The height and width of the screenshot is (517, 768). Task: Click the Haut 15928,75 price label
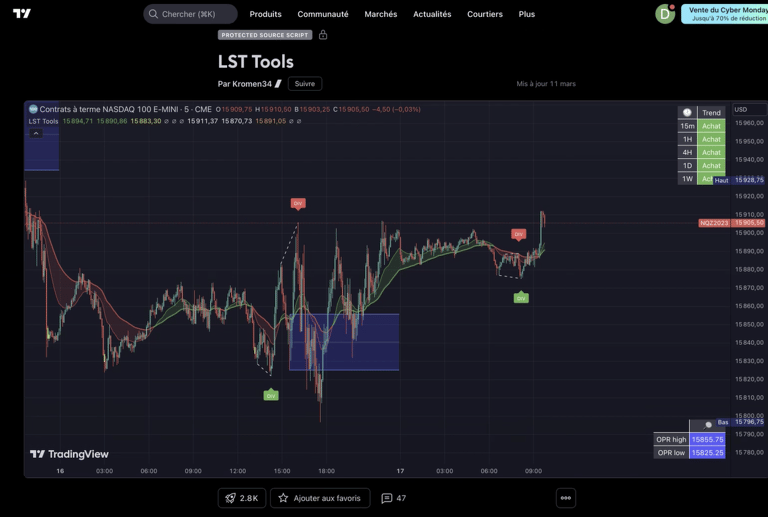pyautogui.click(x=739, y=180)
